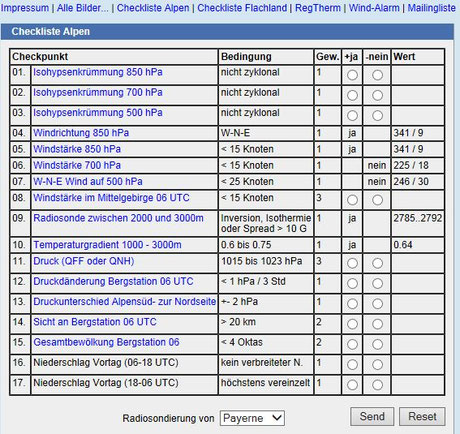
Task: Open the Wind-Alarm page
Action: (374, 8)
